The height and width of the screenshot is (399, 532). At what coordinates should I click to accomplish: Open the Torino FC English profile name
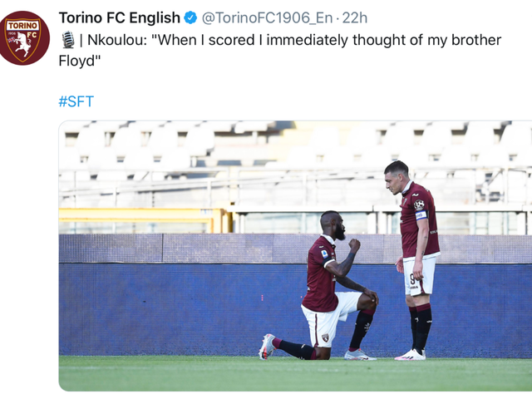[x=120, y=17]
